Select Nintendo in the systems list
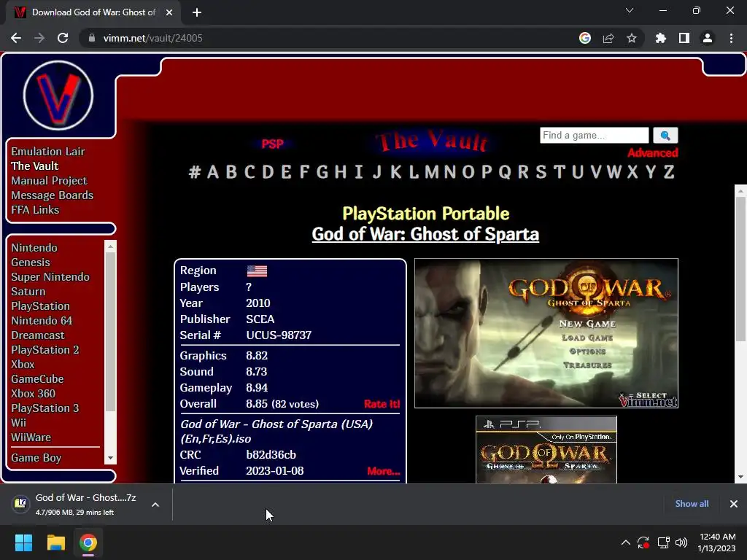 click(34, 248)
